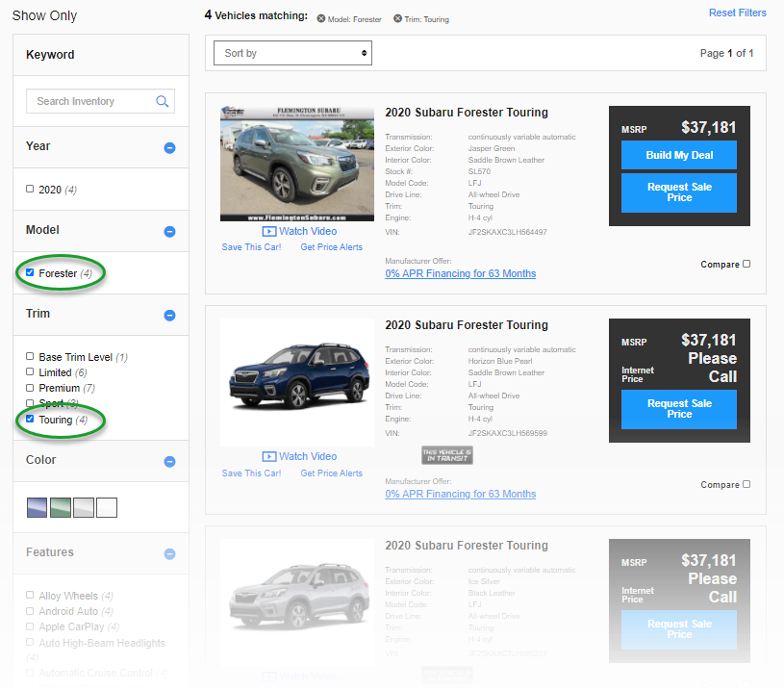Image resolution: width=784 pixels, height=690 pixels.
Task: Open the third 2020 Subaru Forester Touring title
Action: coord(467,546)
